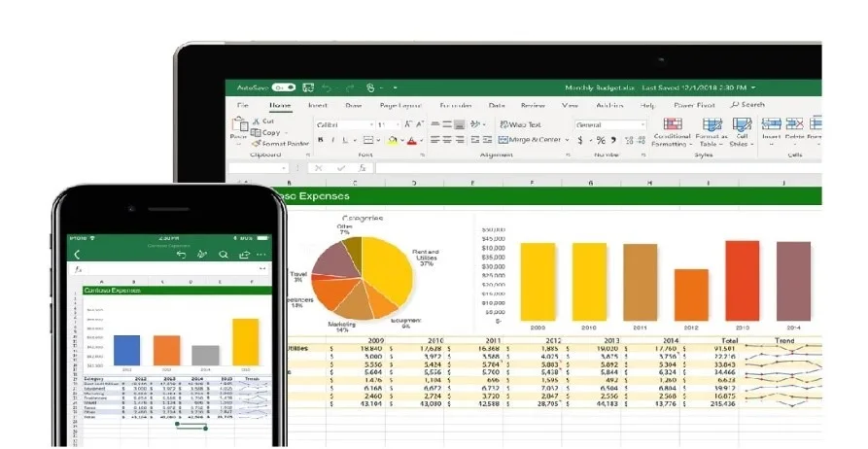The image size is (868, 449).
Task: Switch to the Draw ribbon tab
Action: (354, 105)
